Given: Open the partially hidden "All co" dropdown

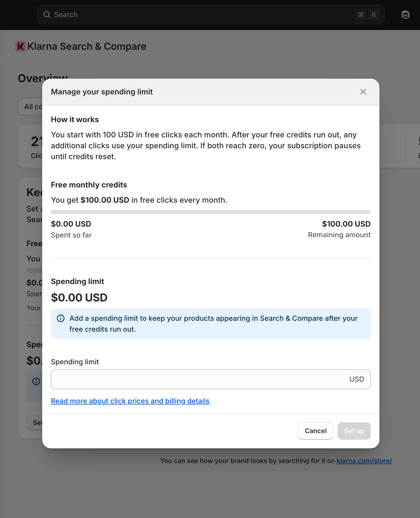Looking at the screenshot, I should tap(30, 107).
